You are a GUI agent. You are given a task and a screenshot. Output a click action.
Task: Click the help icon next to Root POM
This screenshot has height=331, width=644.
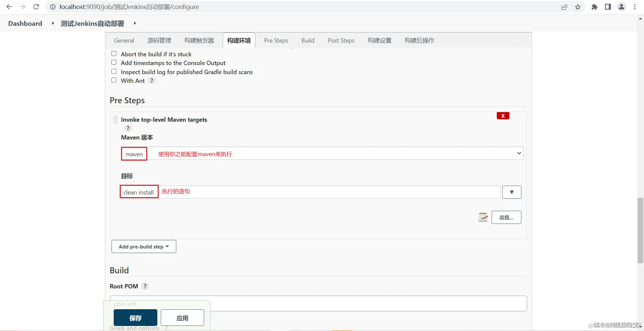145,286
